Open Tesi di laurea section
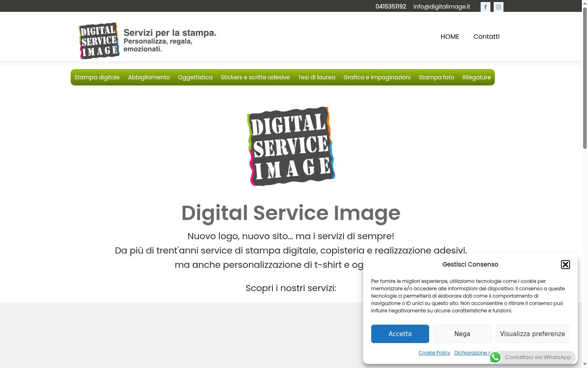Screen dimensions: 588x368 coord(316,77)
